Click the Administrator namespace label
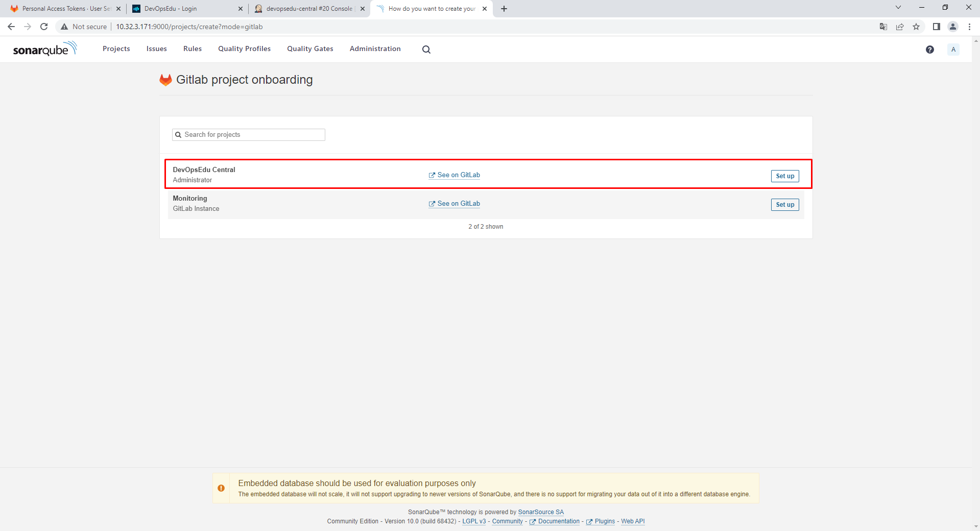 (x=193, y=180)
